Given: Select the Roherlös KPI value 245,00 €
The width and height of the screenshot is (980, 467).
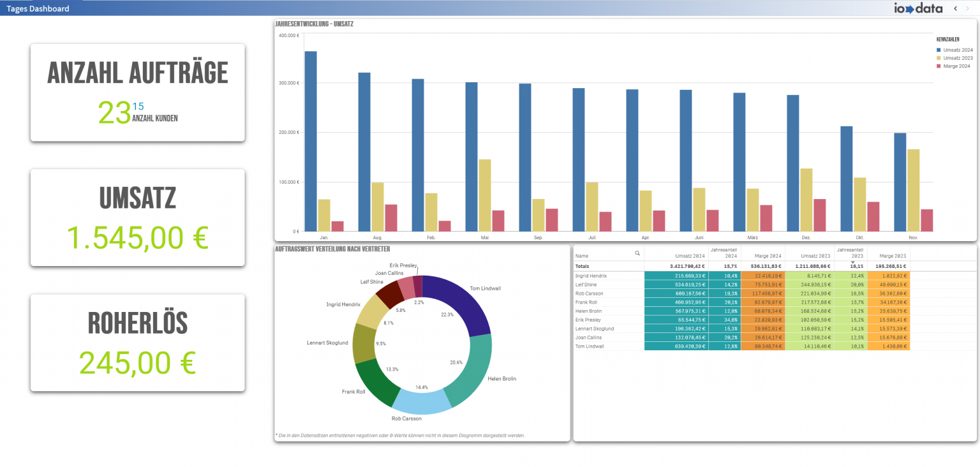Looking at the screenshot, I should point(137,362).
